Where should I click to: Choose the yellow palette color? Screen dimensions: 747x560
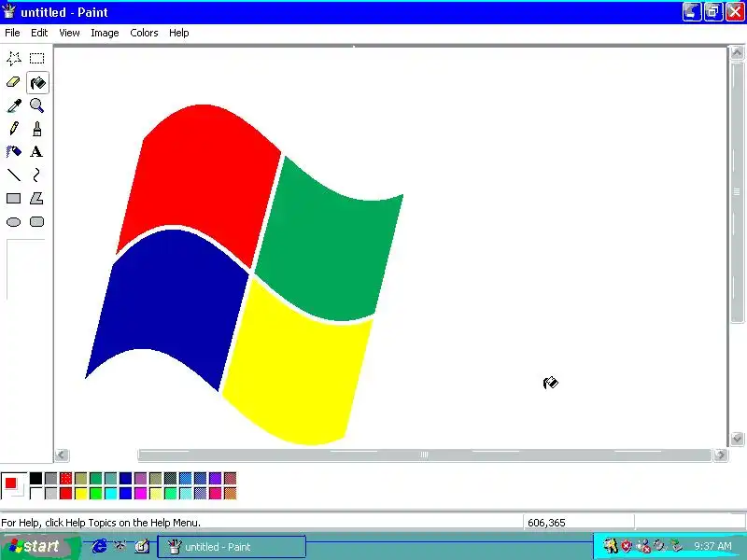click(x=81, y=493)
